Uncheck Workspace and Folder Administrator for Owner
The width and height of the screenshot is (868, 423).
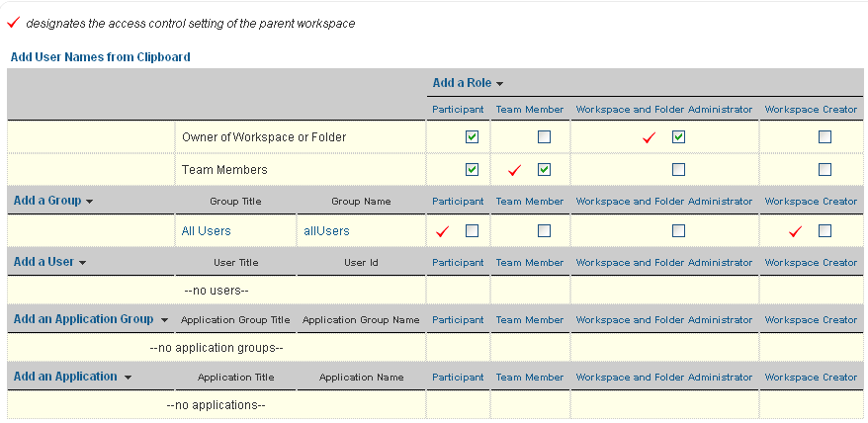(678, 137)
